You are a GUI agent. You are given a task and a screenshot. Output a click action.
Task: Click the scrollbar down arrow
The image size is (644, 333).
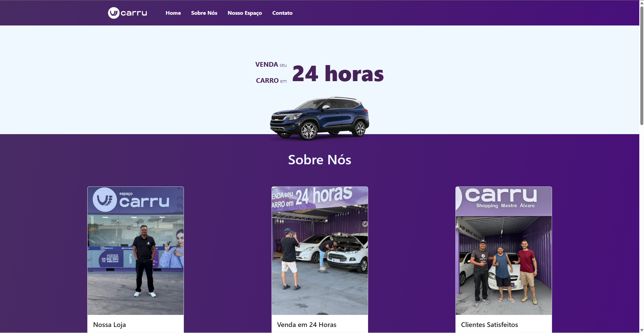coord(642,330)
